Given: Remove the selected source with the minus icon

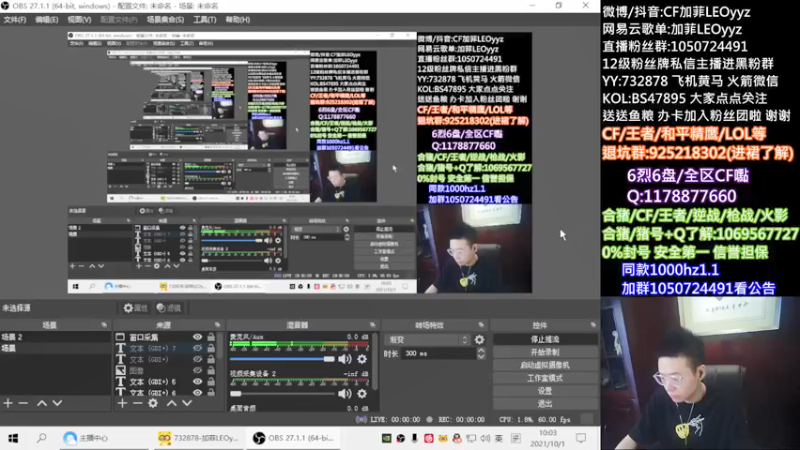Looking at the screenshot, I should (137, 403).
